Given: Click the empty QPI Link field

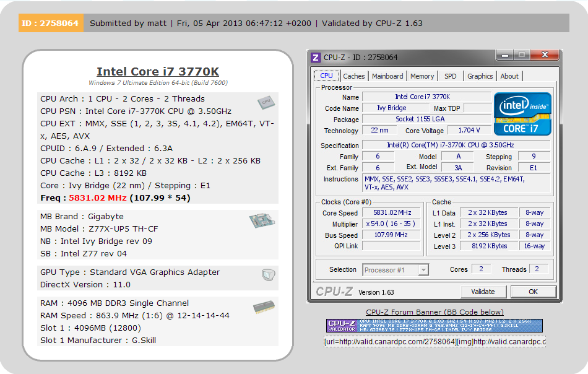Looking at the screenshot, I should click(392, 246).
